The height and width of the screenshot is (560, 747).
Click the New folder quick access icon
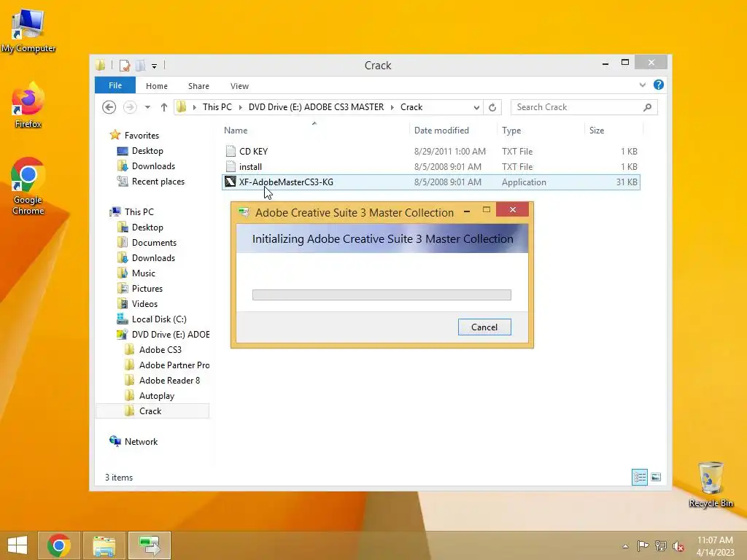pos(141,65)
